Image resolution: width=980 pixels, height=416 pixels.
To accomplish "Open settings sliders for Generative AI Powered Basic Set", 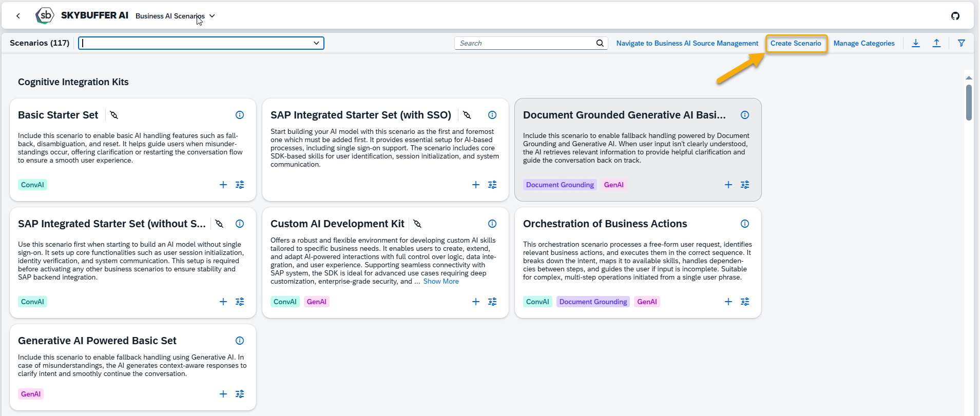I will [240, 394].
